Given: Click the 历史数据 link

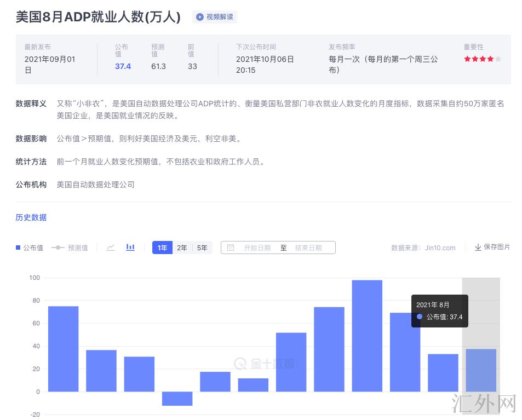Looking at the screenshot, I should (x=31, y=217).
